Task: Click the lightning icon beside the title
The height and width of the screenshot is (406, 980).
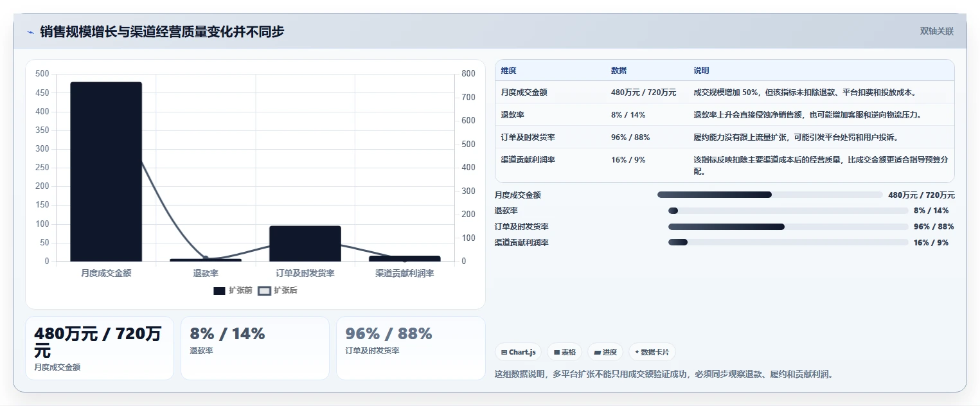Action: coord(30,32)
